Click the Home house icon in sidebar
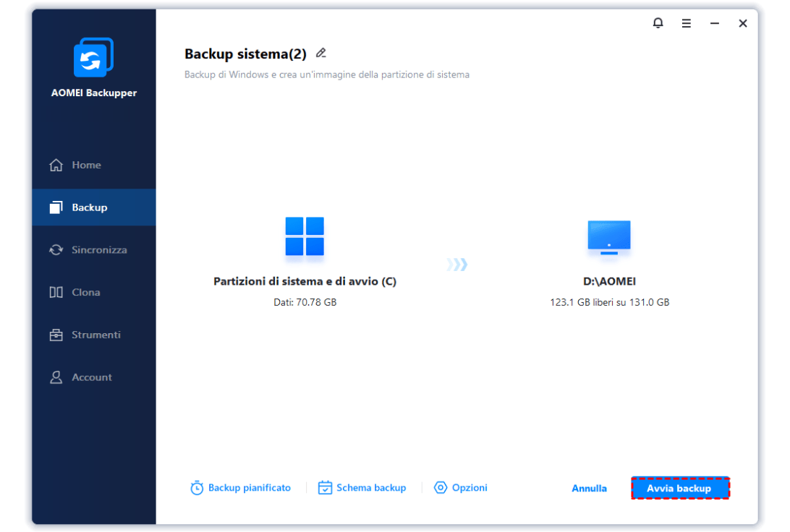The image size is (790, 532). click(56, 165)
